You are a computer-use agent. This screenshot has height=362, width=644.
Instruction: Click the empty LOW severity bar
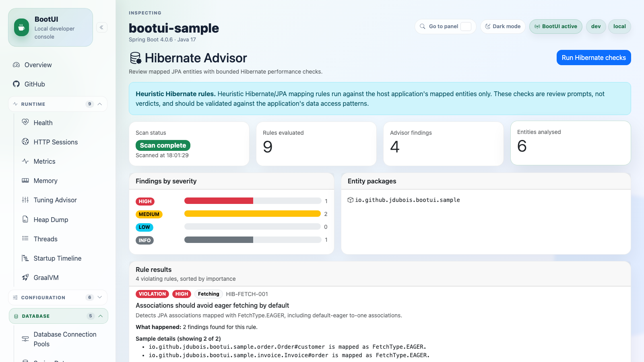tap(252, 226)
